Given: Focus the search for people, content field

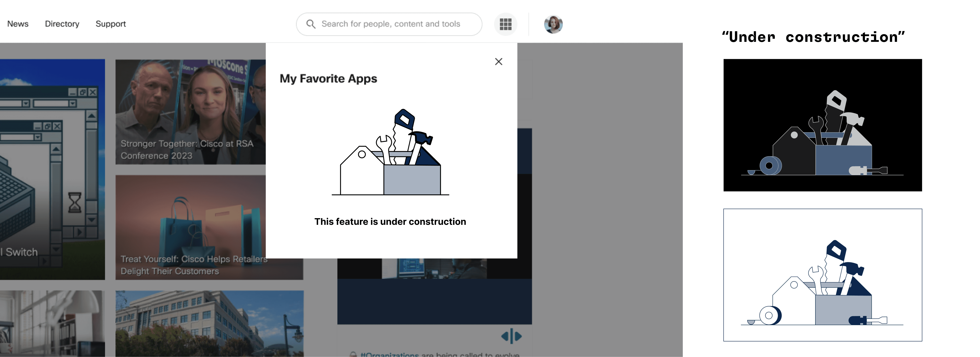Looking at the screenshot, I should tap(389, 24).
